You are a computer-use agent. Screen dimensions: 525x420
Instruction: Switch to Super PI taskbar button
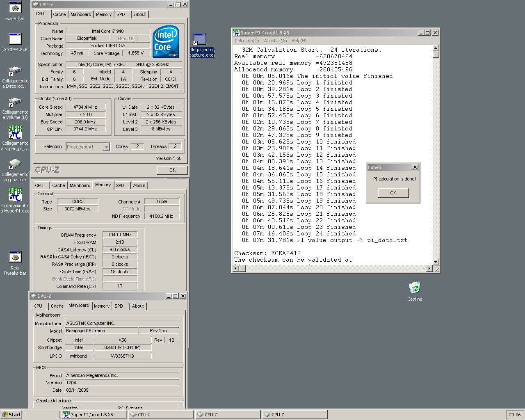pos(94,415)
